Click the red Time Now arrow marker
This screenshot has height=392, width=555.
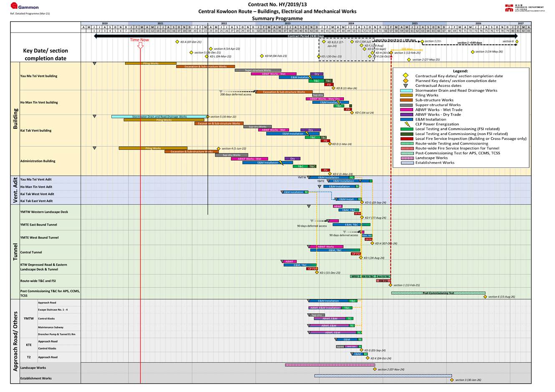point(140,45)
